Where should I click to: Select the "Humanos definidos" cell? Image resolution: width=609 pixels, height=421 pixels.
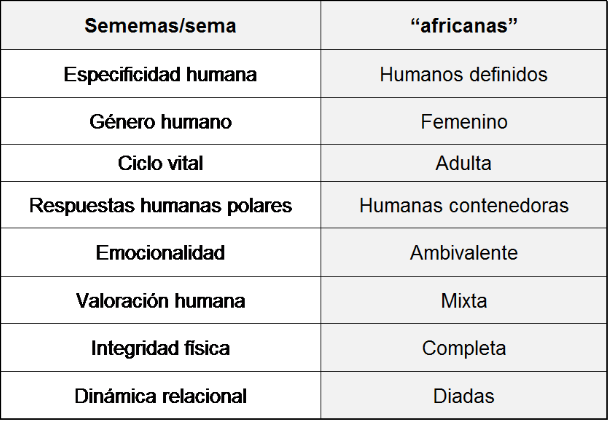(463, 75)
